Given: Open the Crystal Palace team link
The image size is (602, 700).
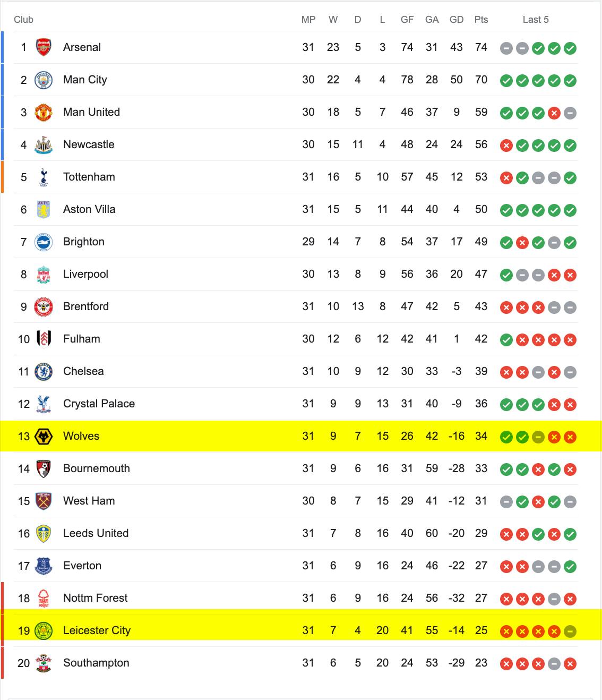Looking at the screenshot, I should coord(99,404).
